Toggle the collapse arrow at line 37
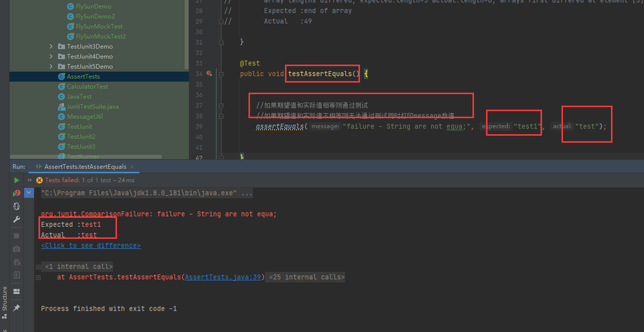This screenshot has width=644, height=332. point(221,106)
